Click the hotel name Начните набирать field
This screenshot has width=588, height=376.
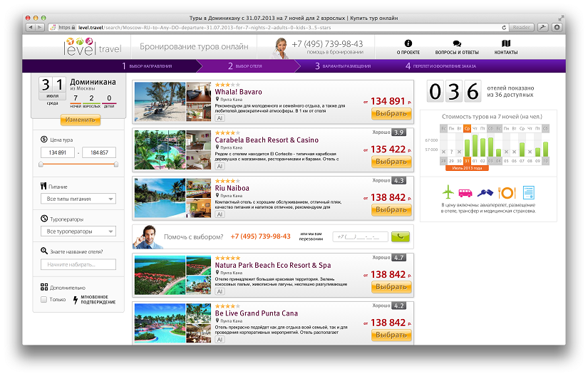[78, 264]
